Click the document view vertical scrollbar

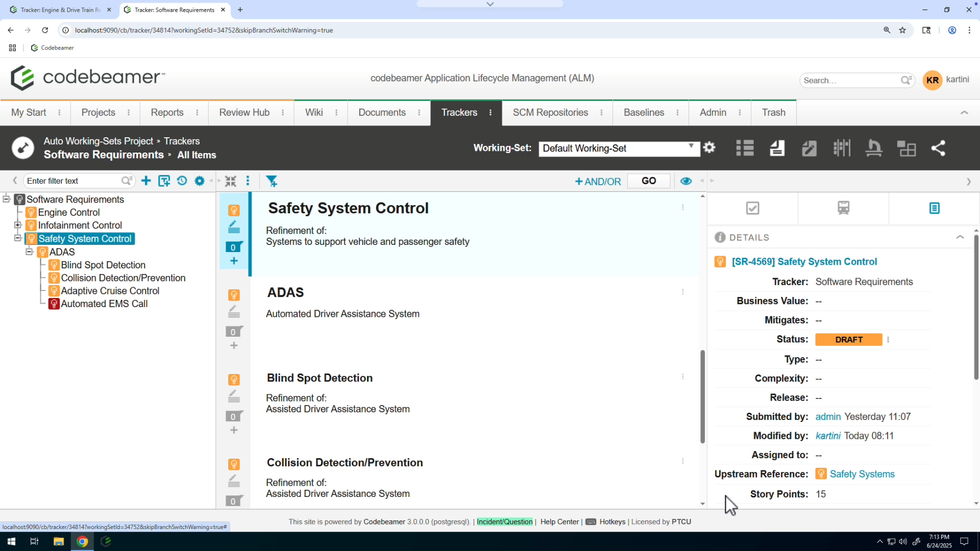tap(702, 396)
